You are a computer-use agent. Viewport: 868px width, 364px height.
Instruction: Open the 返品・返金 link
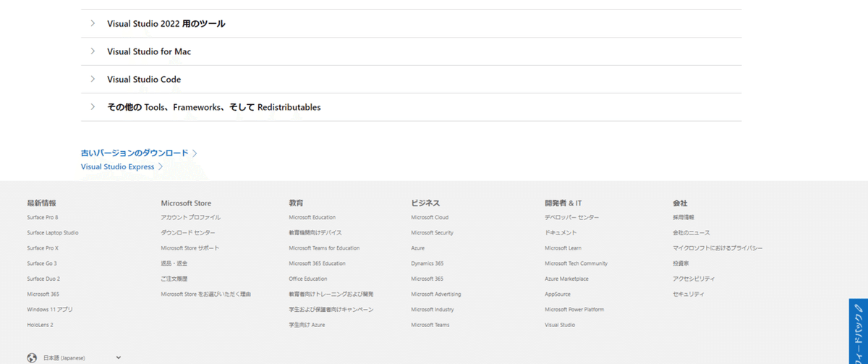(174, 263)
